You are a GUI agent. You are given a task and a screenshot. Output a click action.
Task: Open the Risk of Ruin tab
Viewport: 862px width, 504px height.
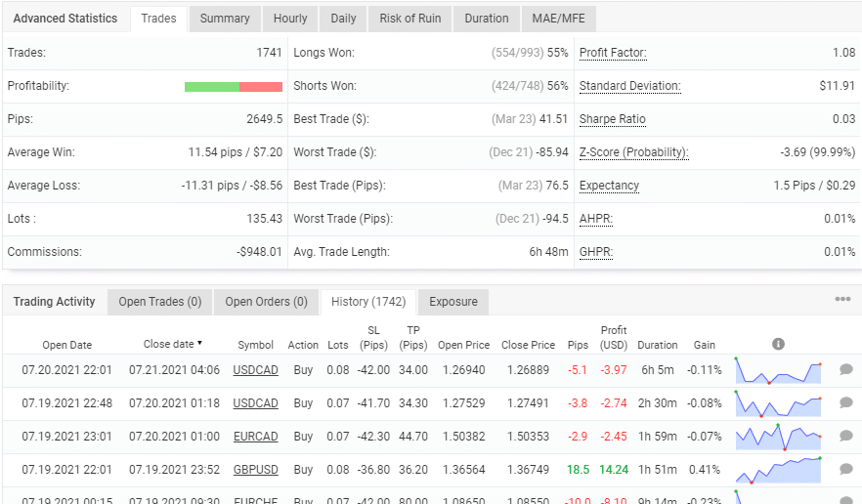click(410, 19)
